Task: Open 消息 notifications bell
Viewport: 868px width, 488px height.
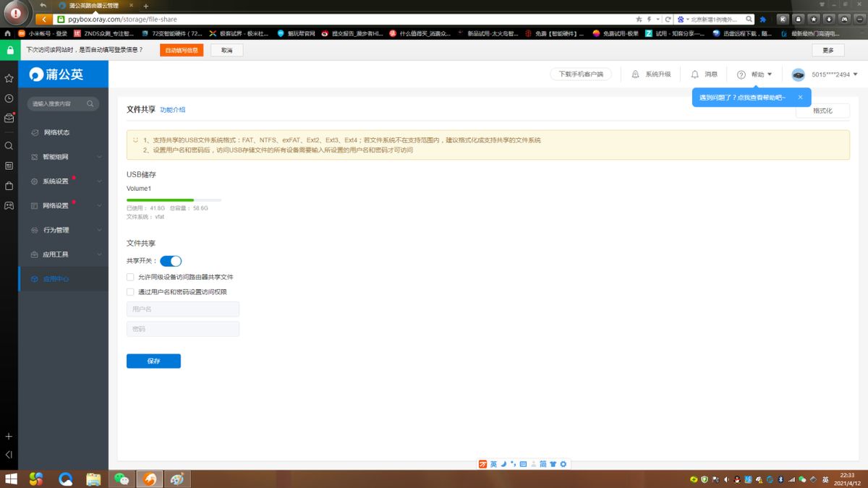Action: [695, 74]
